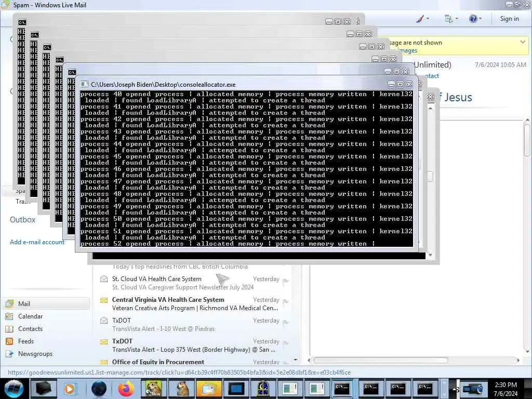Open the dark globe taskbar icon
This screenshot has height=399, width=532.
[x=99, y=389]
